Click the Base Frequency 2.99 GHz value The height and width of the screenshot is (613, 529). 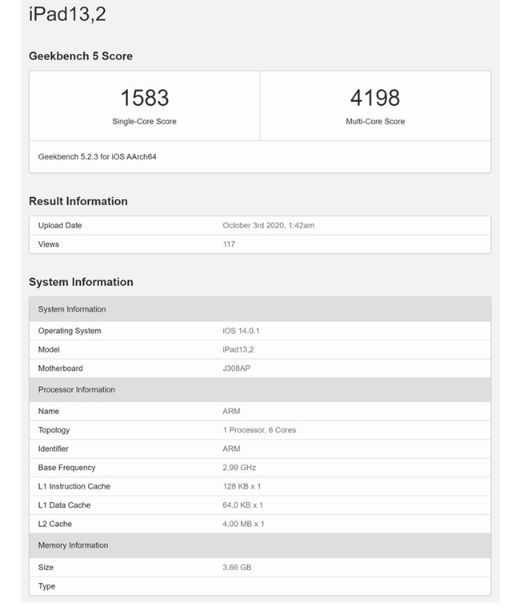click(x=239, y=468)
